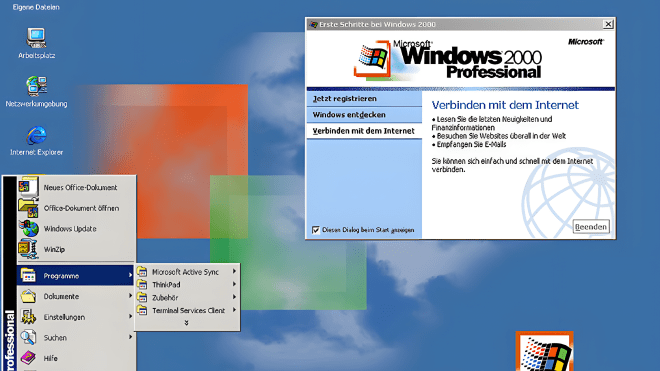Expand the Programme submenu arrow
The width and height of the screenshot is (660, 371).
[x=130, y=275]
